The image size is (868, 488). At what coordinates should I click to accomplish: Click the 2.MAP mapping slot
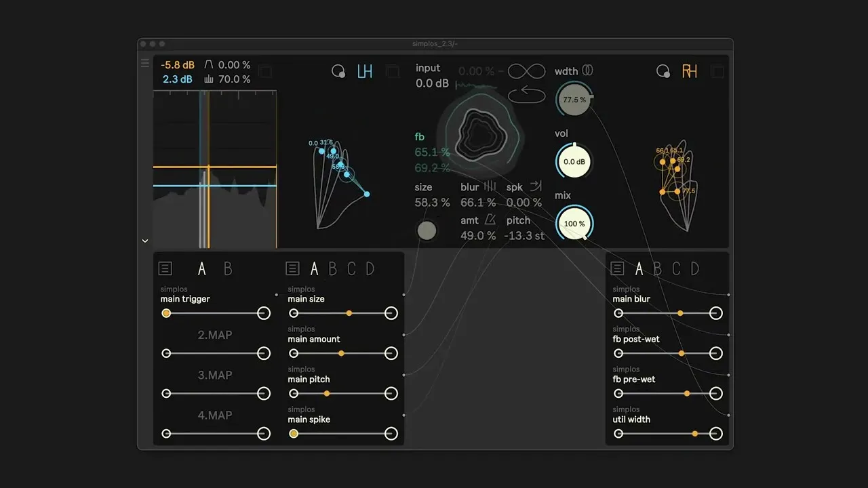(215, 335)
